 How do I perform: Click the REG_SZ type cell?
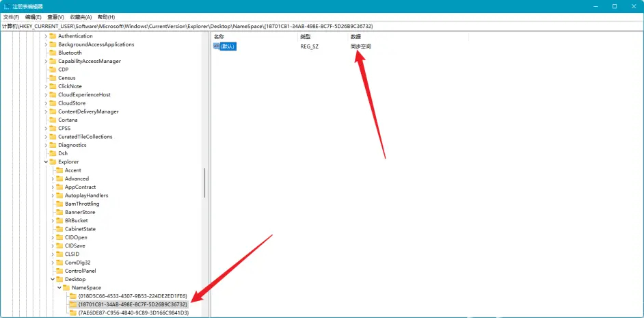(x=309, y=47)
